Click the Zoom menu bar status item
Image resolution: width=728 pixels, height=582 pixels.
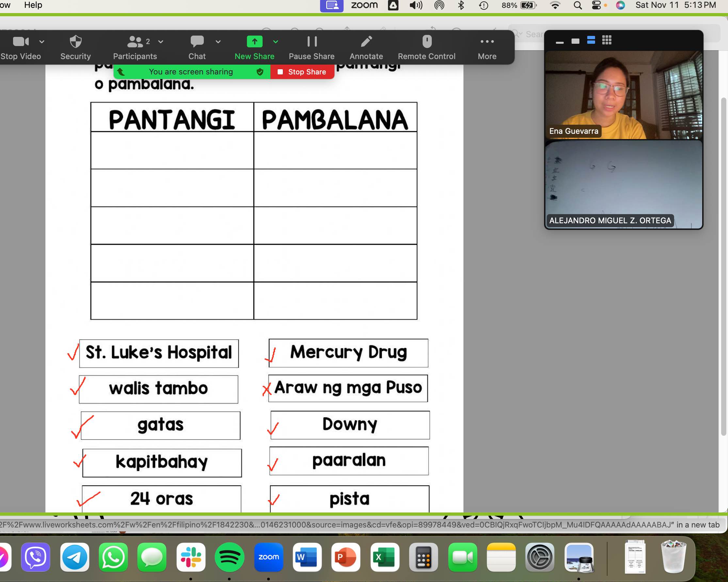[x=365, y=5]
